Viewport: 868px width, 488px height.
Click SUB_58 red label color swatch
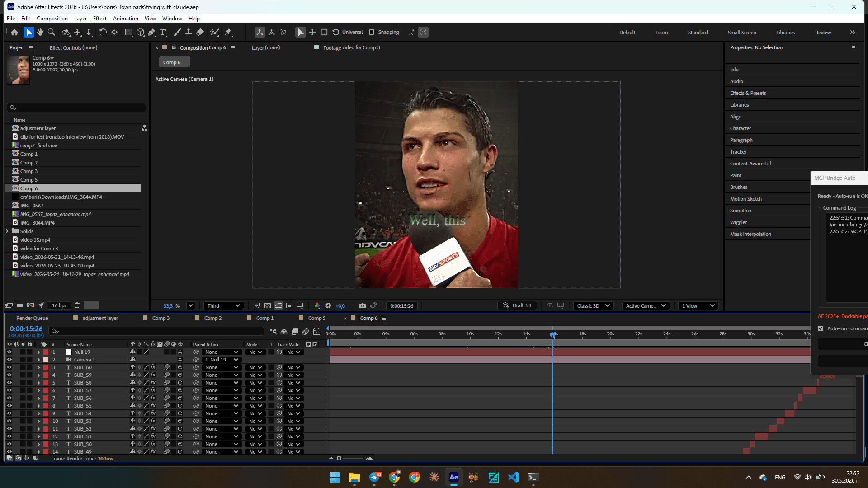pos(46,383)
